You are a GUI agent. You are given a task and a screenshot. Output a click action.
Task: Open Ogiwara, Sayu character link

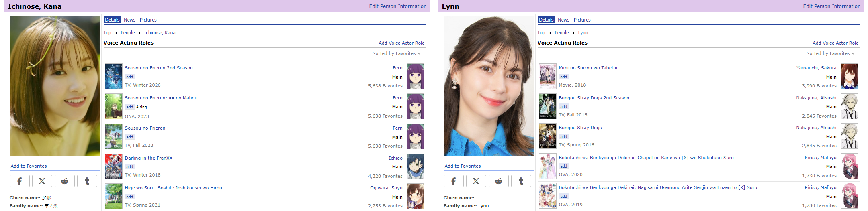pyautogui.click(x=386, y=188)
